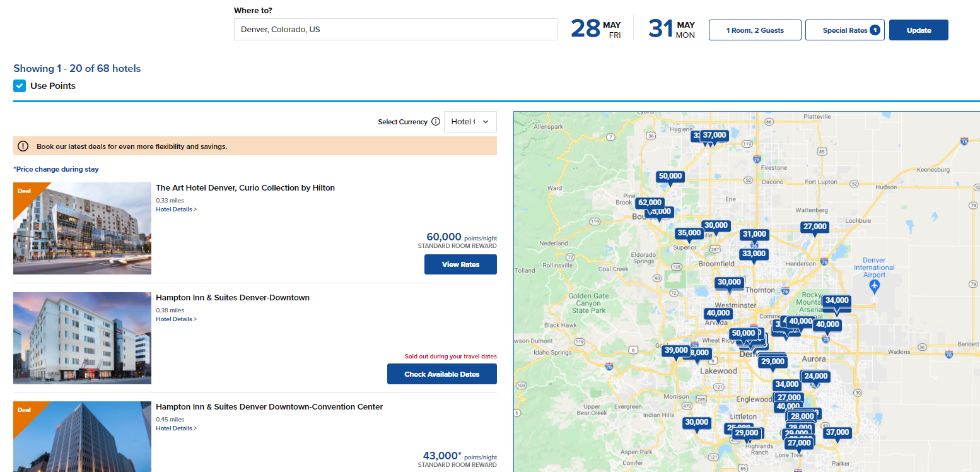
Task: Click the Book our latest deals banner
Action: pos(255,146)
